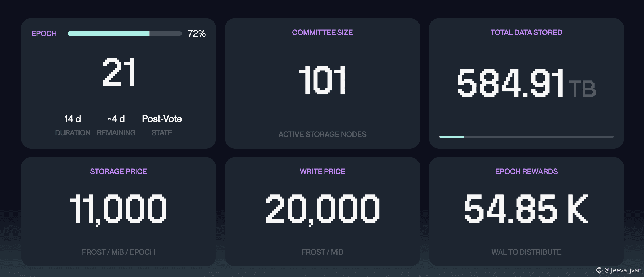Viewport: 644px width, 277px height.
Task: Click the ~4 d remaining value
Action: click(116, 119)
